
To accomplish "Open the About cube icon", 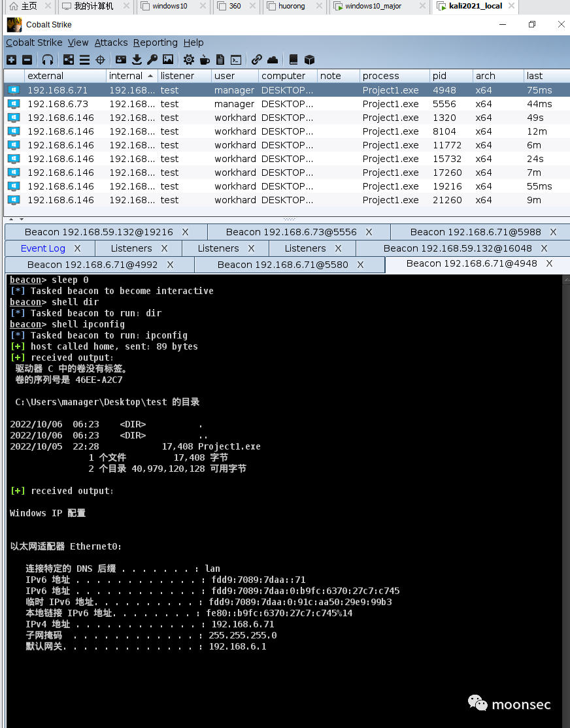I will point(309,59).
